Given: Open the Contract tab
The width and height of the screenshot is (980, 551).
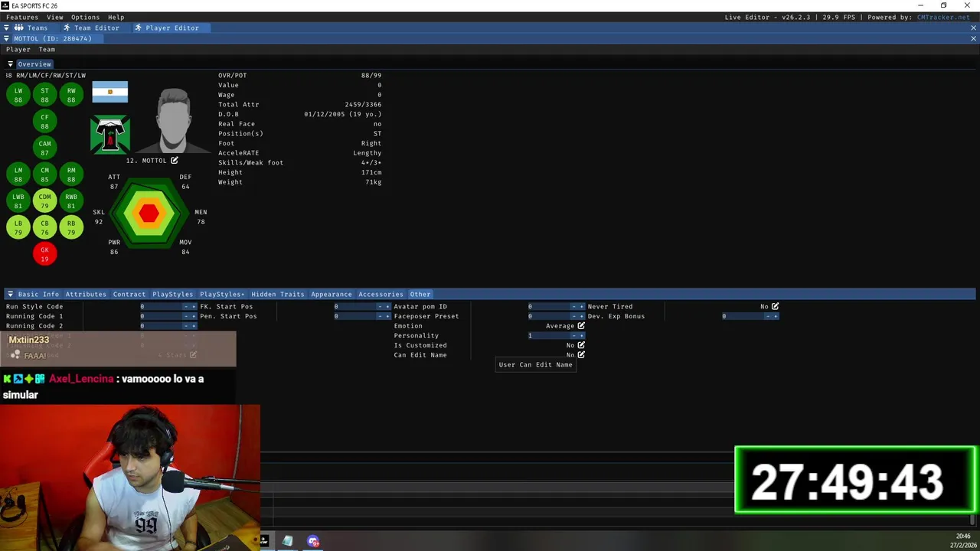Looking at the screenshot, I should point(129,294).
